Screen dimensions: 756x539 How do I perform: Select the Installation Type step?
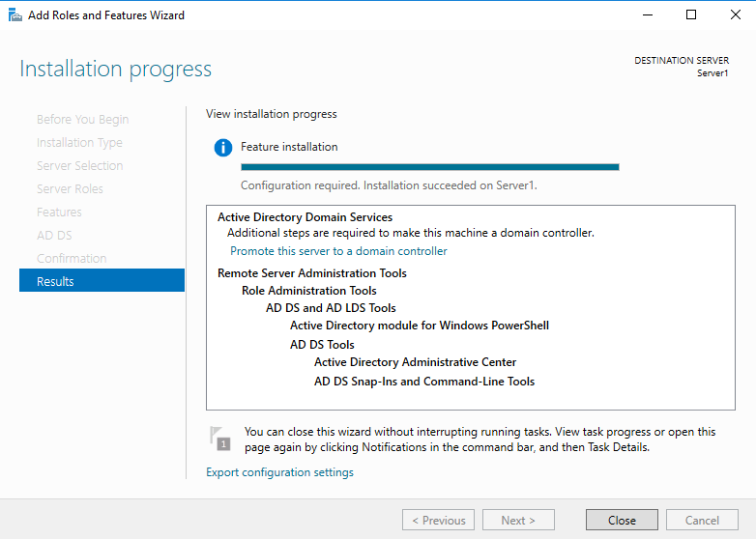click(x=79, y=143)
